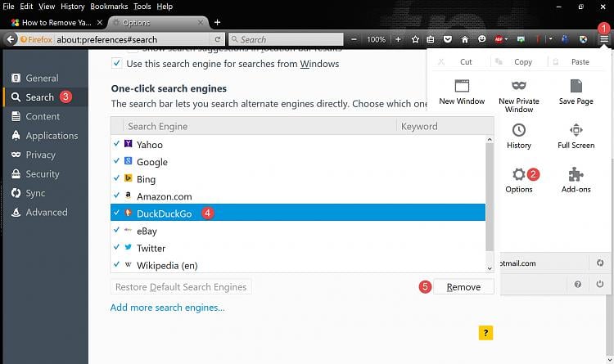
Task: Select Sync in preferences sidebar
Action: click(45, 193)
